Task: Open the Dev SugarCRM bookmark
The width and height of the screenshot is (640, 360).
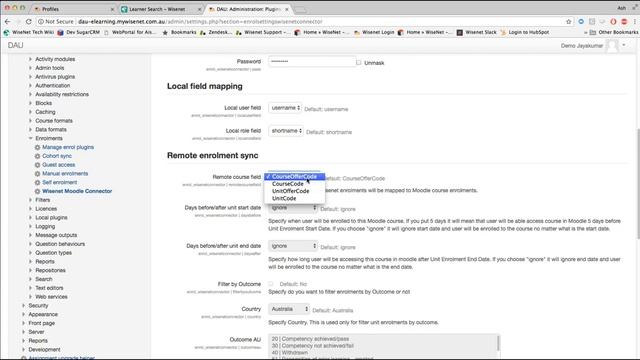Action: [x=79, y=32]
